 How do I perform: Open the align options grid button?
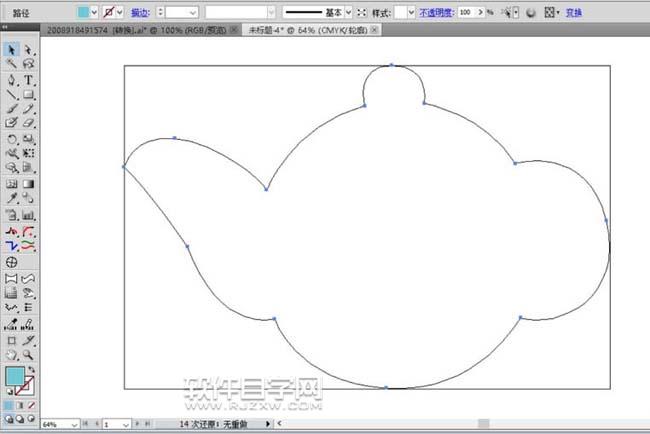(x=550, y=12)
